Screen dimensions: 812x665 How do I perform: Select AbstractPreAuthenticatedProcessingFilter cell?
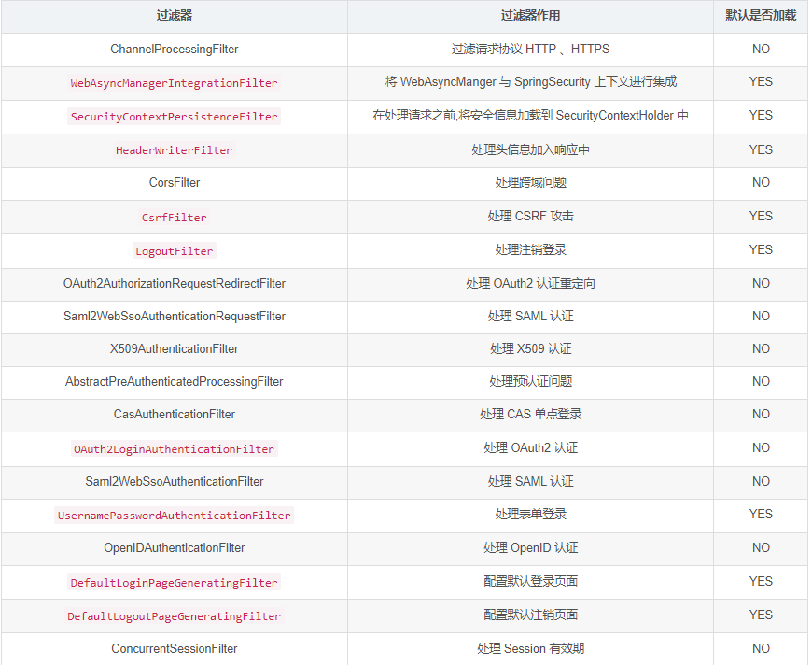pyautogui.click(x=174, y=381)
